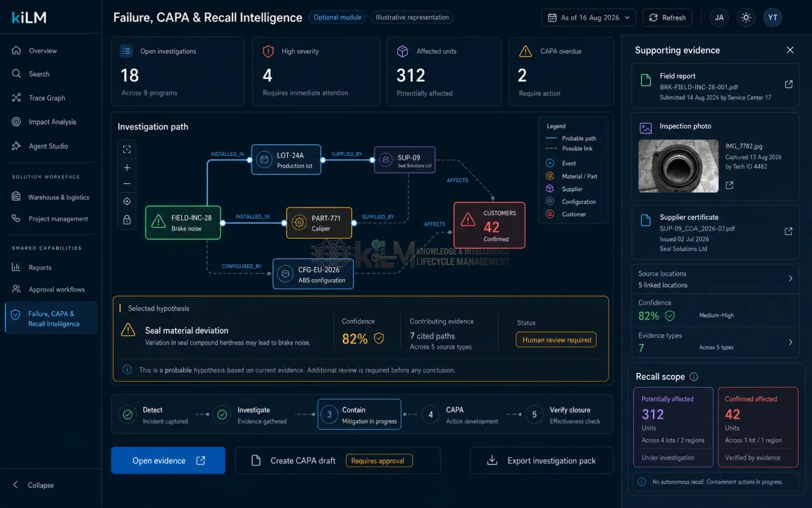Click the green shield next to sidebar confidence
This screenshot has width=812, height=508.
click(x=670, y=316)
